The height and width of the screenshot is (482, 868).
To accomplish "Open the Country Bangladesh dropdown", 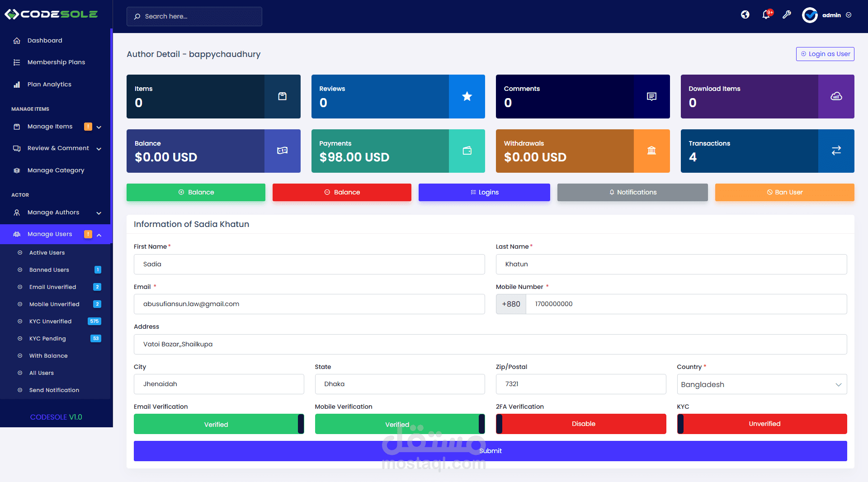I will point(762,384).
